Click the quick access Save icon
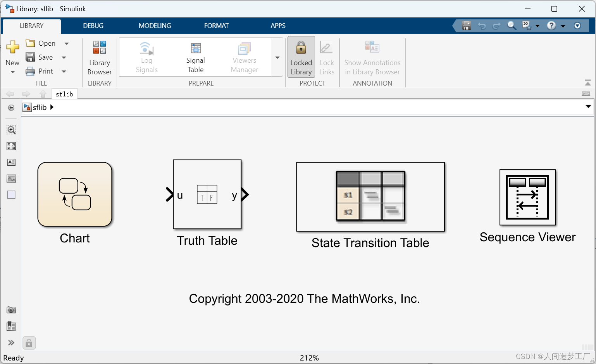The width and height of the screenshot is (596, 364). (467, 26)
